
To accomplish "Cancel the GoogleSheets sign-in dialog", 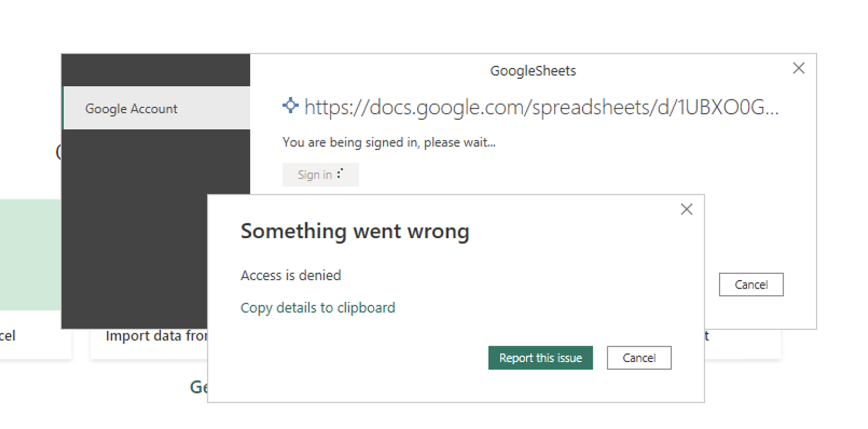I will pyautogui.click(x=751, y=285).
